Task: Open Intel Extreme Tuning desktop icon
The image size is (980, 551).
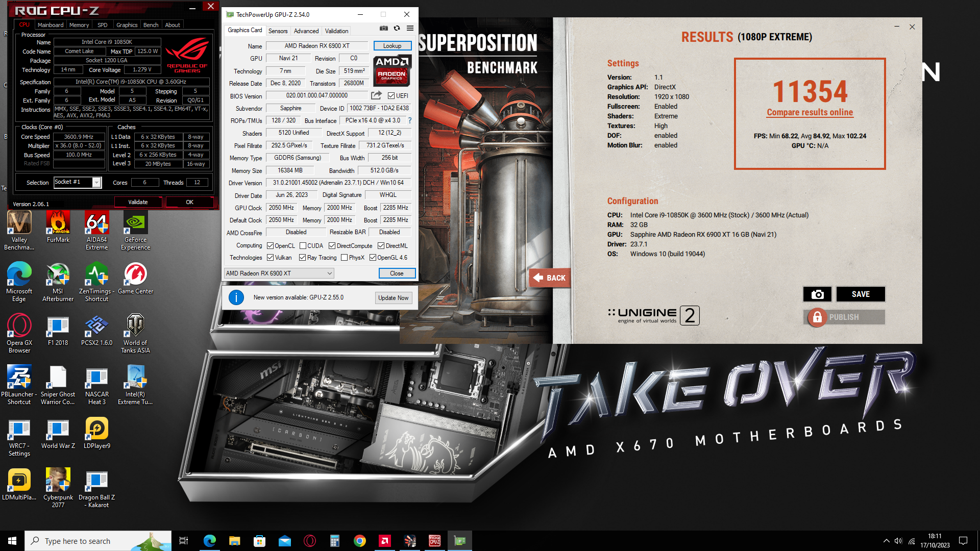Action: click(x=135, y=385)
